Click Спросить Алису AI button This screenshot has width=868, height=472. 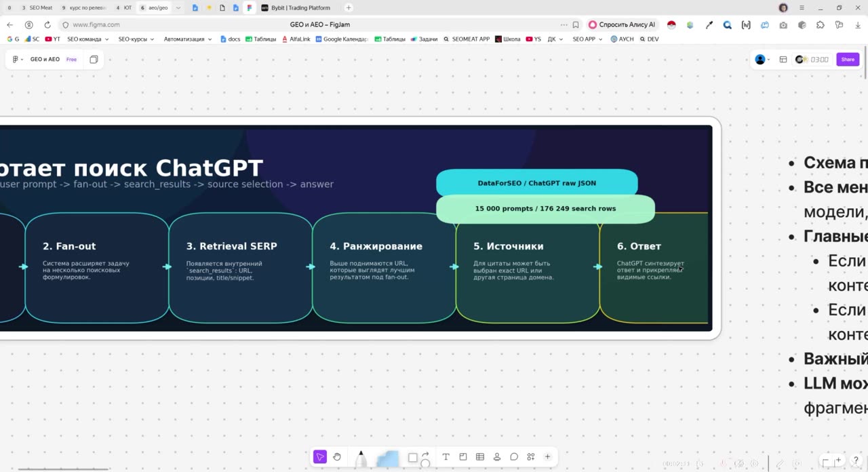[622, 25]
